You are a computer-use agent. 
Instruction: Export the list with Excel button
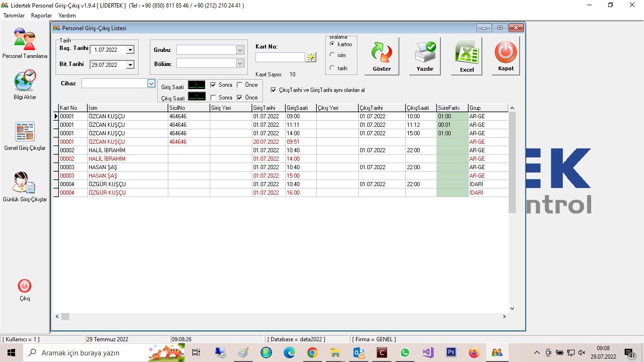click(x=467, y=56)
